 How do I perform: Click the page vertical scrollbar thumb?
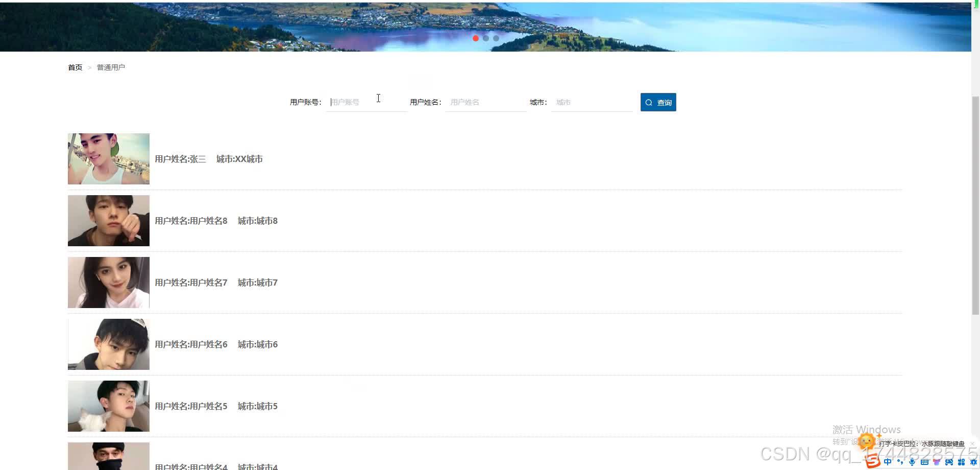coord(975,206)
